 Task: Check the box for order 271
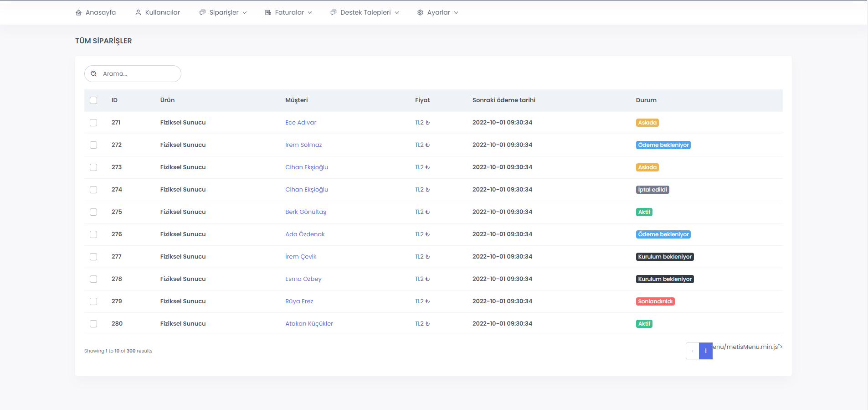[x=93, y=123]
